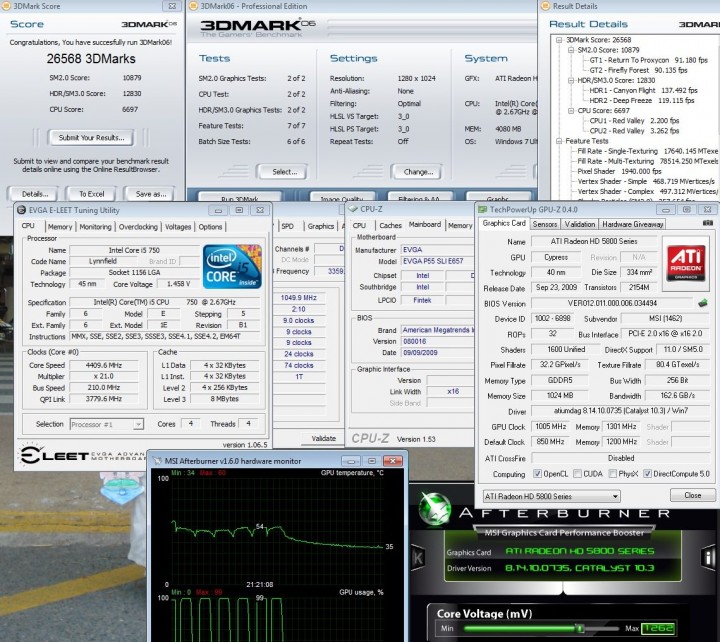Click the Result Details window title icon
Screen dimensions: 720x642
click(546, 6)
